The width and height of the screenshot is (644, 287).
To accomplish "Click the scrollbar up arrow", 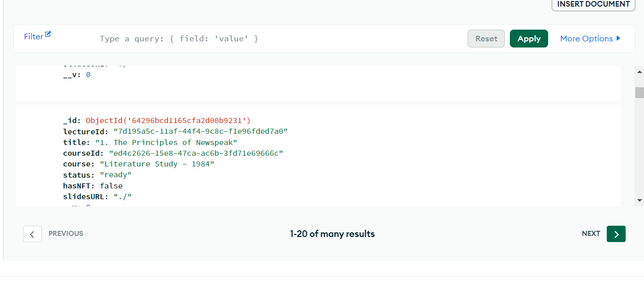I will (639, 72).
